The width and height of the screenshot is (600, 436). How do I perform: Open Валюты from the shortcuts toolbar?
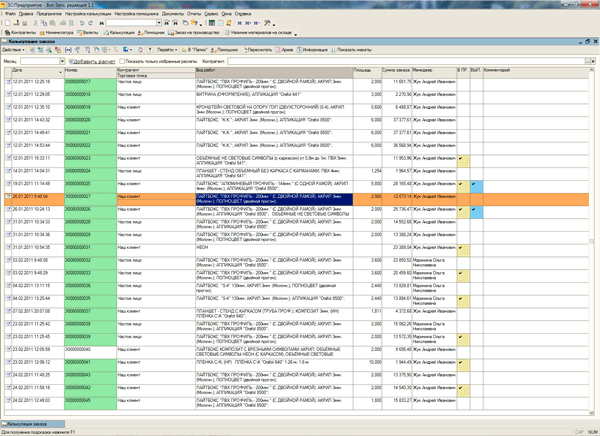click(x=88, y=33)
